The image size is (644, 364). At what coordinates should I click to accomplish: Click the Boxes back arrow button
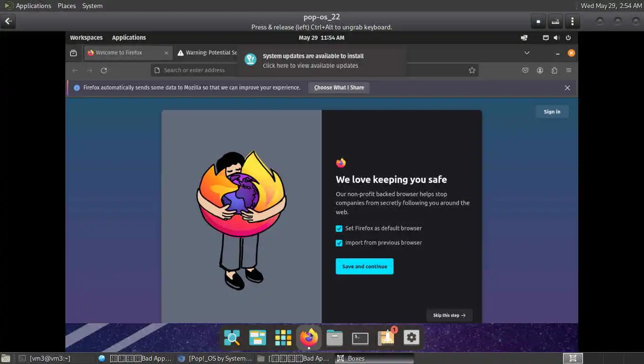8,21
